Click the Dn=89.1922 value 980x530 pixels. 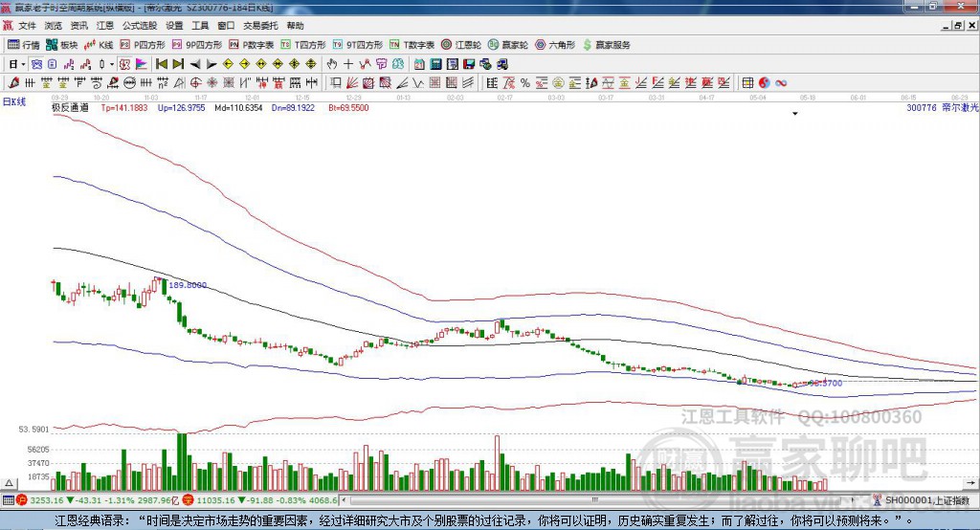(x=293, y=107)
